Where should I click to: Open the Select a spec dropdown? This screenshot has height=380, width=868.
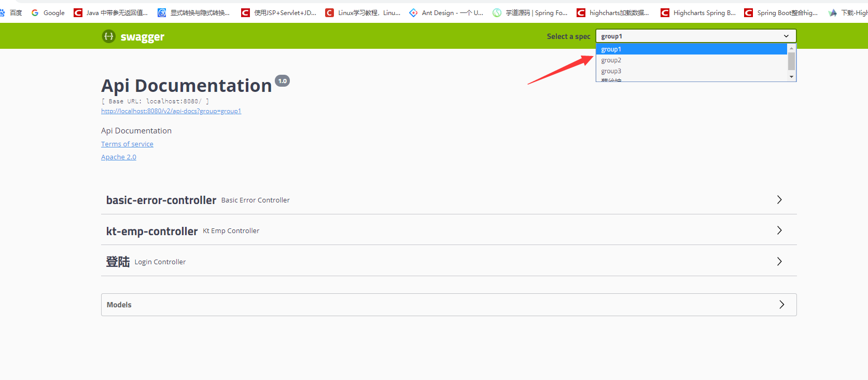click(696, 36)
